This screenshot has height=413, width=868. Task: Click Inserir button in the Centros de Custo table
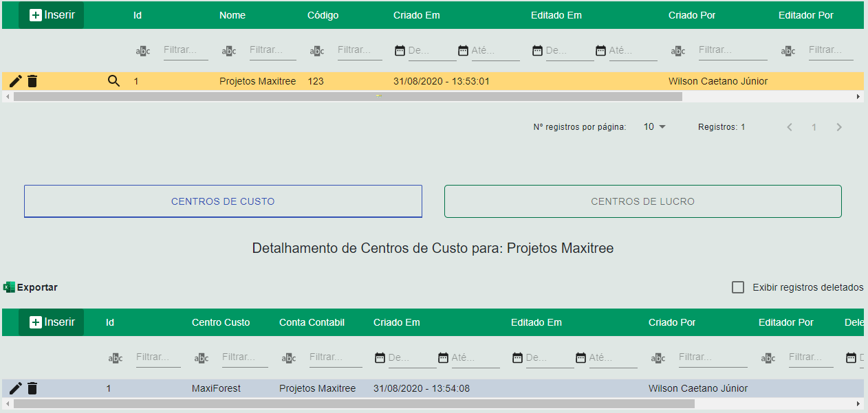pyautogui.click(x=52, y=322)
